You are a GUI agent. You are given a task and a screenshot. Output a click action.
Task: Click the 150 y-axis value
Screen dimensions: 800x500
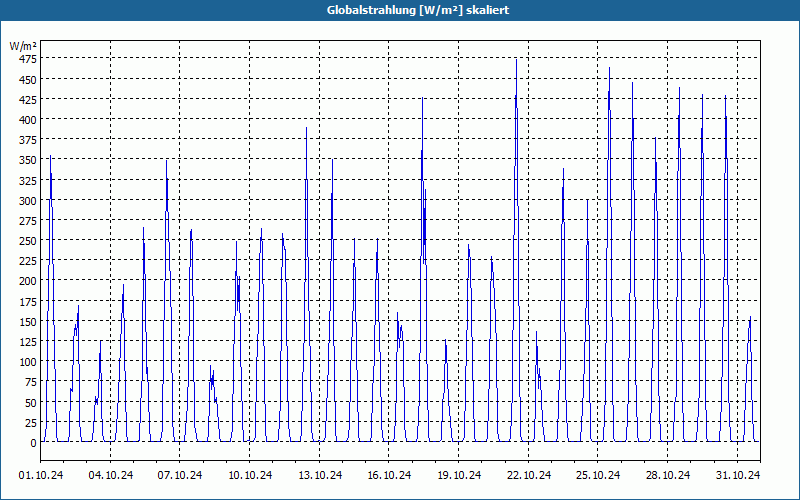tap(28, 321)
